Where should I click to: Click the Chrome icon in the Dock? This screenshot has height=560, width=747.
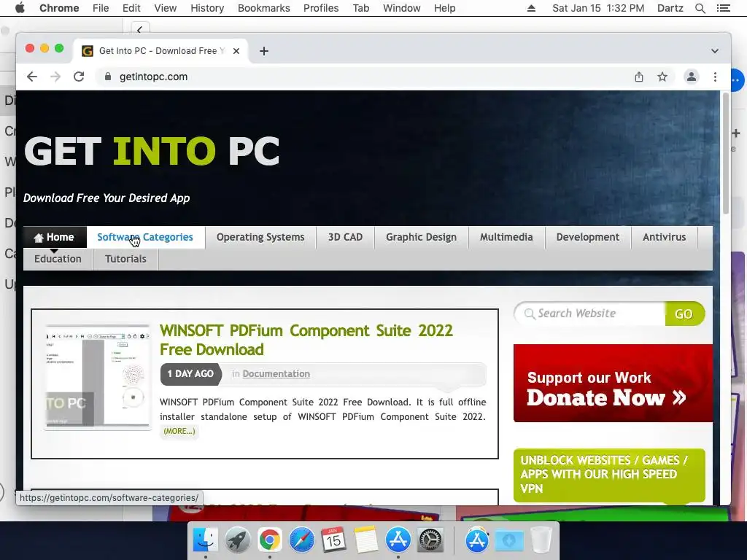tap(270, 540)
